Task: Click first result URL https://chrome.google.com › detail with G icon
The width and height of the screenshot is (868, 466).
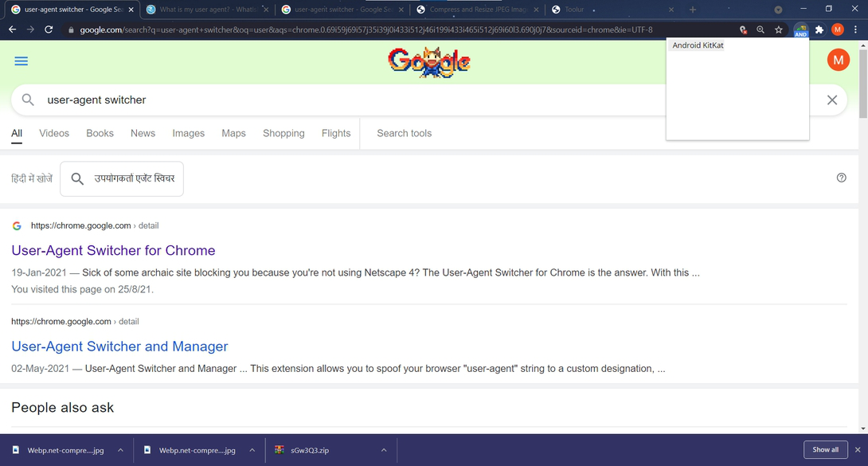Action: point(95,225)
